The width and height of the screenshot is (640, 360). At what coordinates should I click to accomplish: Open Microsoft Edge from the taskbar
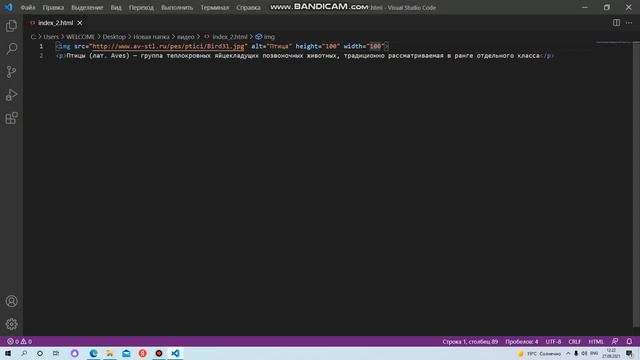click(x=93, y=353)
